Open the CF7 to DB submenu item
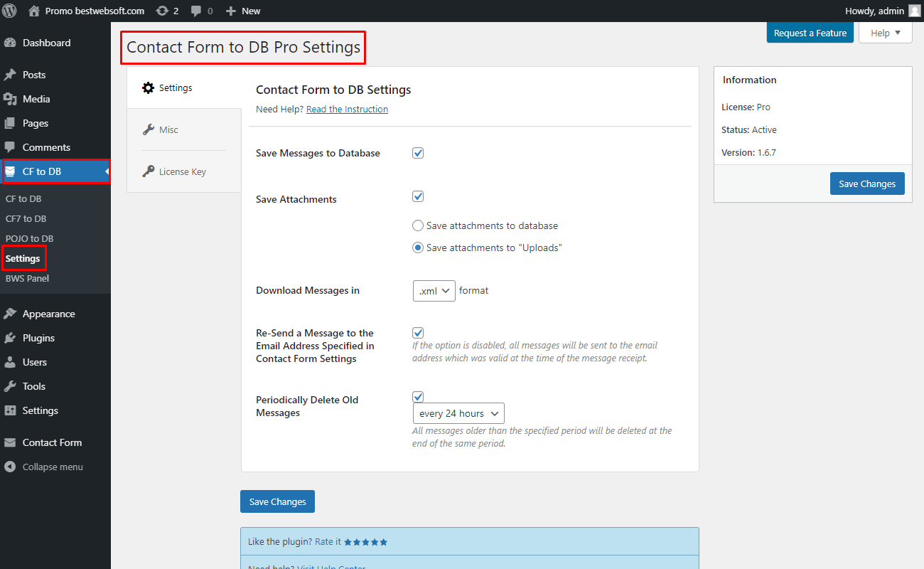The width and height of the screenshot is (924, 569). 26,218
